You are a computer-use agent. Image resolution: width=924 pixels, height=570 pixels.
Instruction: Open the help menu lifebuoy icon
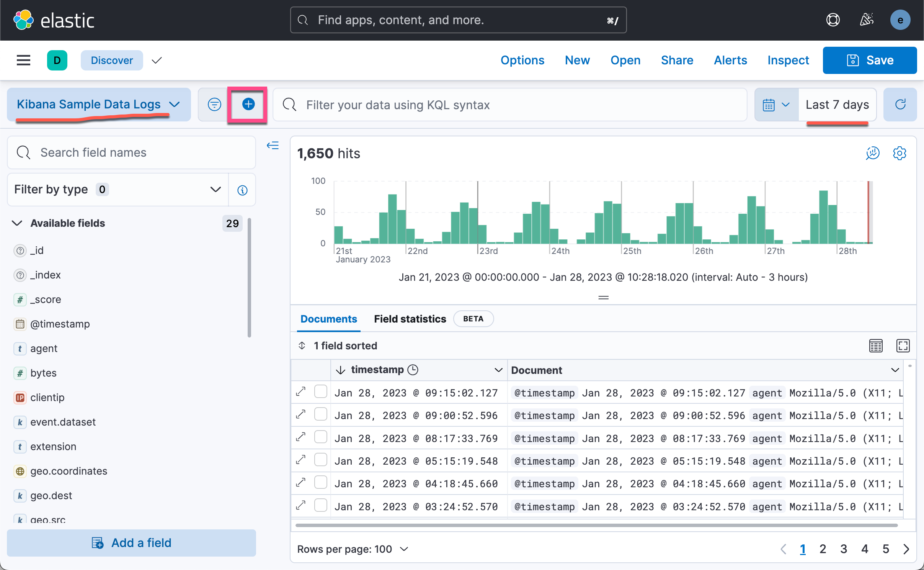click(833, 20)
